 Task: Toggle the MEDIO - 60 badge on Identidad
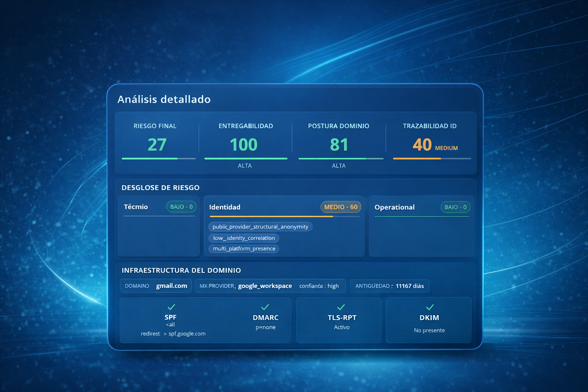tap(340, 207)
